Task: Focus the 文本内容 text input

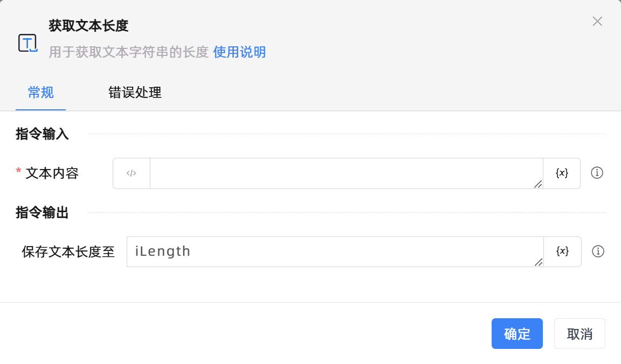Action: point(345,173)
